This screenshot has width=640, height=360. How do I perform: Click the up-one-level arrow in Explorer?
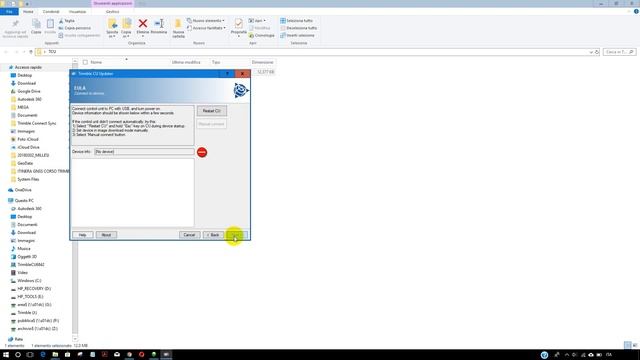click(x=31, y=52)
